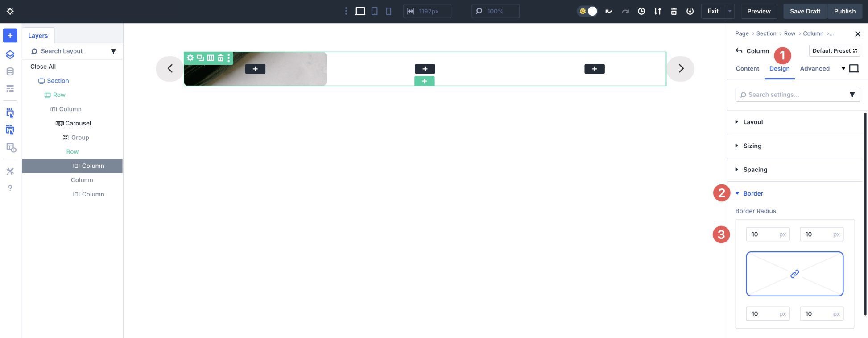
Task: Click the carousel next arrow
Action: click(x=681, y=69)
